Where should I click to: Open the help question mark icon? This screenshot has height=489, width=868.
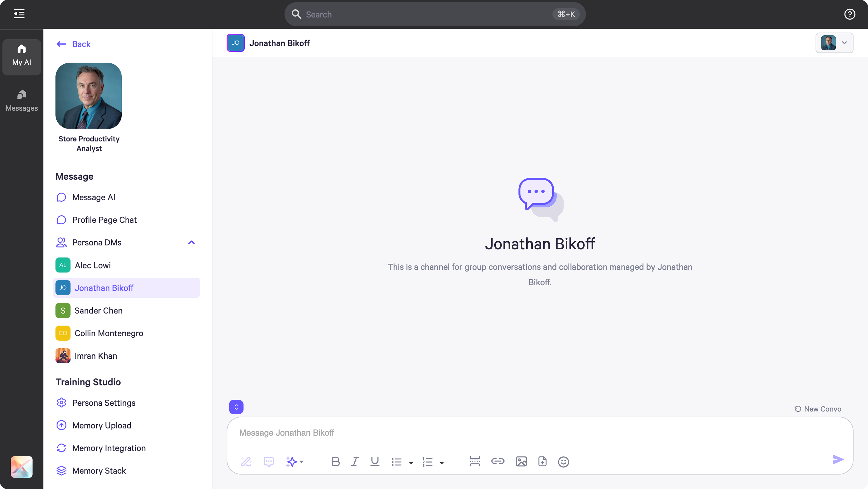pyautogui.click(x=850, y=14)
